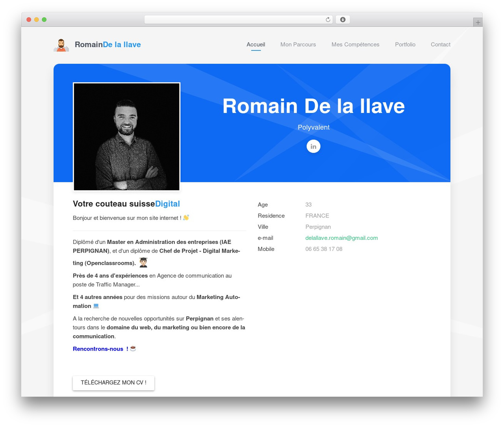This screenshot has height=427, width=504.
Task: Click the Polyvalent subtitle
Action: click(x=313, y=127)
